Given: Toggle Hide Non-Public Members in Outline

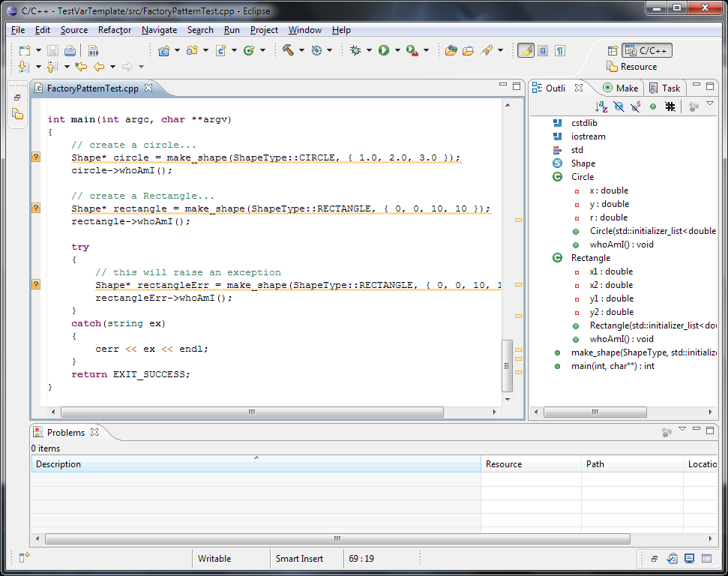Looking at the screenshot, I should [x=653, y=106].
